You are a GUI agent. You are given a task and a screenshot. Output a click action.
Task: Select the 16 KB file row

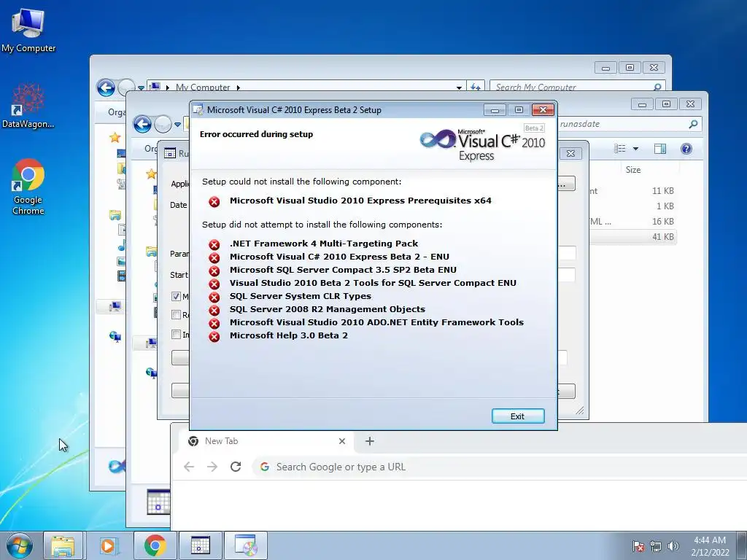click(632, 222)
